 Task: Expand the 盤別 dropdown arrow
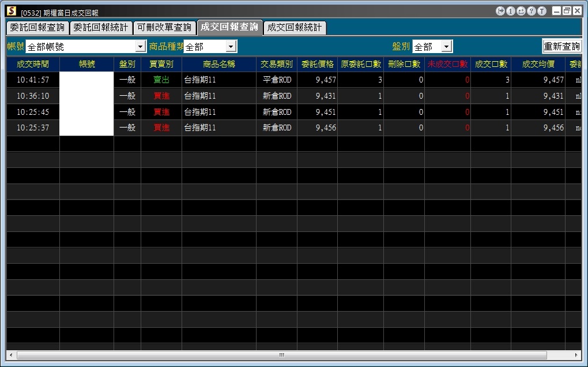(x=446, y=47)
